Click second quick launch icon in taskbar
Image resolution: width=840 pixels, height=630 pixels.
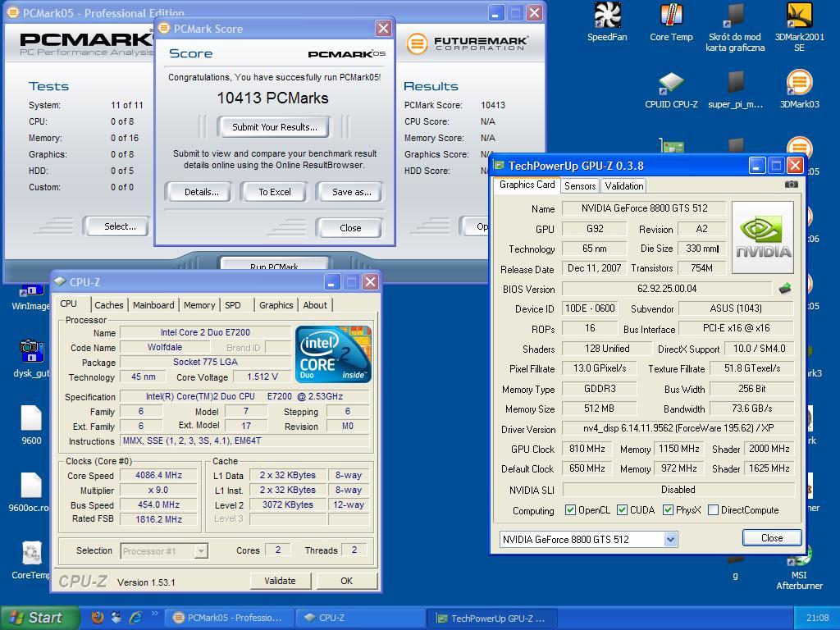click(116, 617)
